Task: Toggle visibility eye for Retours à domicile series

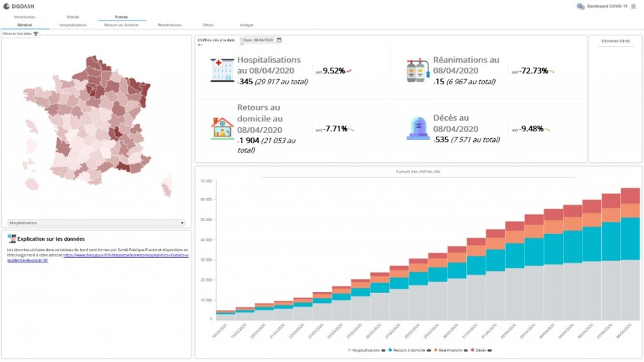Action: click(x=429, y=351)
